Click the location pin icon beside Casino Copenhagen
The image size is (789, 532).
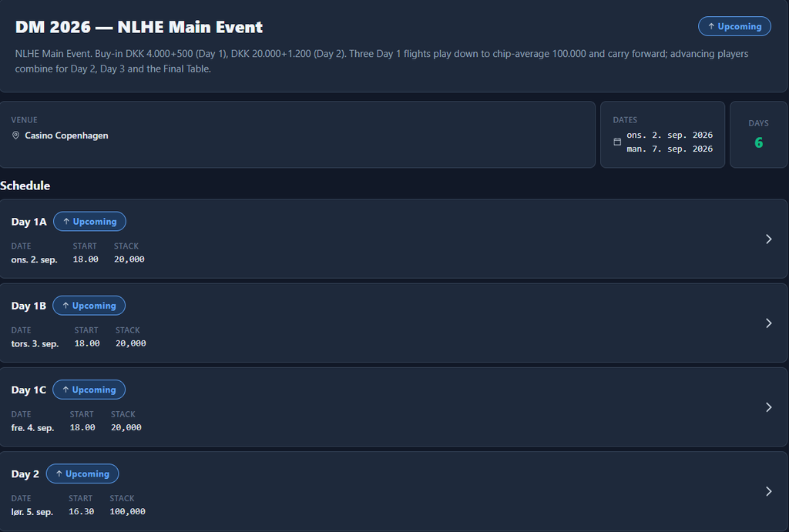tap(15, 136)
